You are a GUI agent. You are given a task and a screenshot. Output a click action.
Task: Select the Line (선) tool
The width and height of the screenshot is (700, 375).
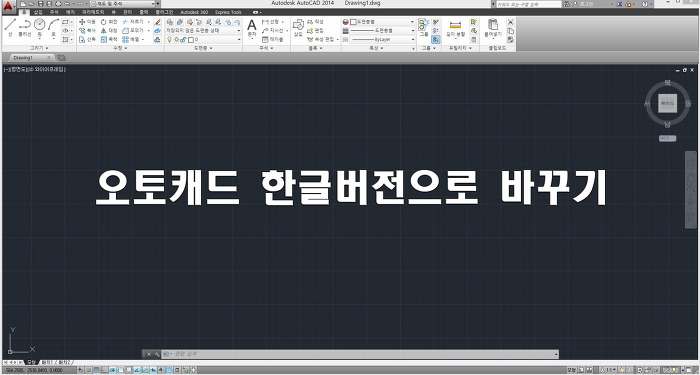point(10,28)
